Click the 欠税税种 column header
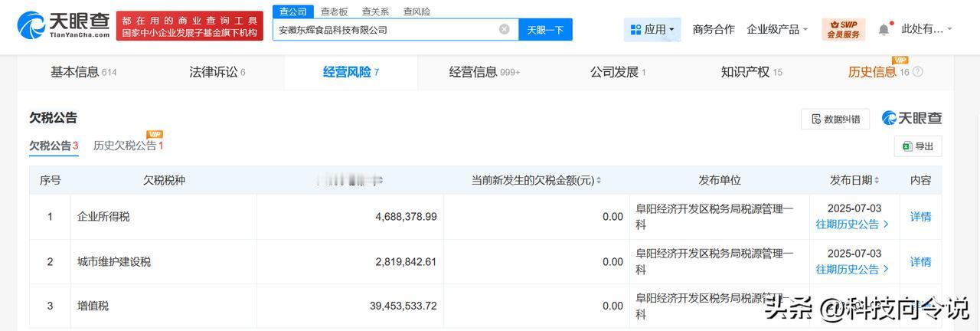Image resolution: width=980 pixels, height=331 pixels. 164,181
